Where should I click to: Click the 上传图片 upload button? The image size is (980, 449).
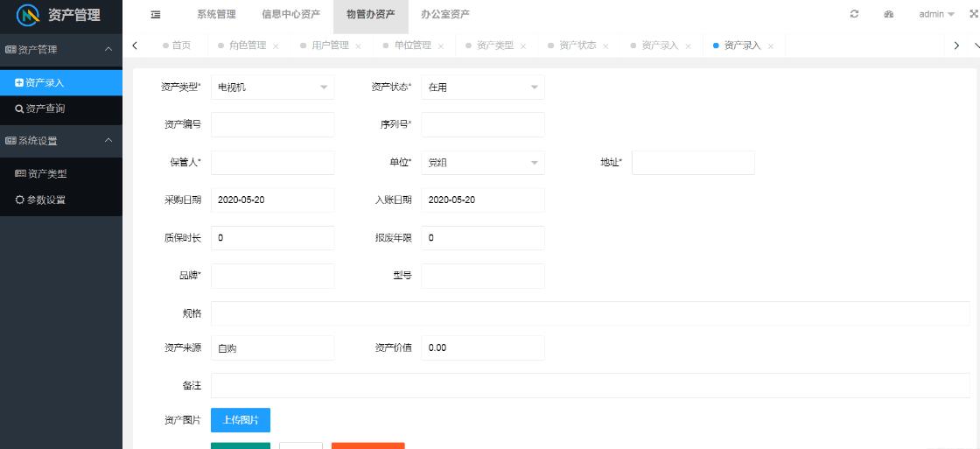241,420
